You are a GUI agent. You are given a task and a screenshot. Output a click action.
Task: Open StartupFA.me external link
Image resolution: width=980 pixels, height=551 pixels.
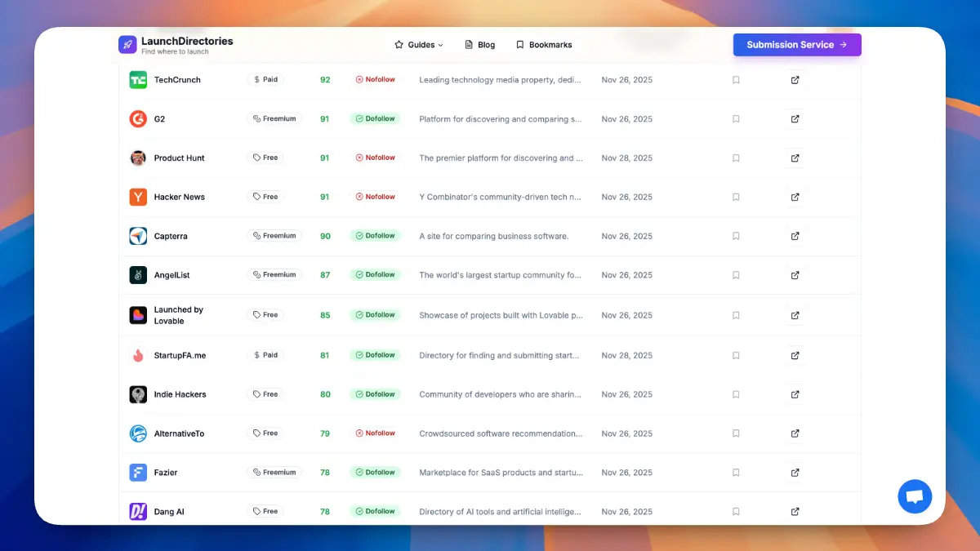pos(794,355)
